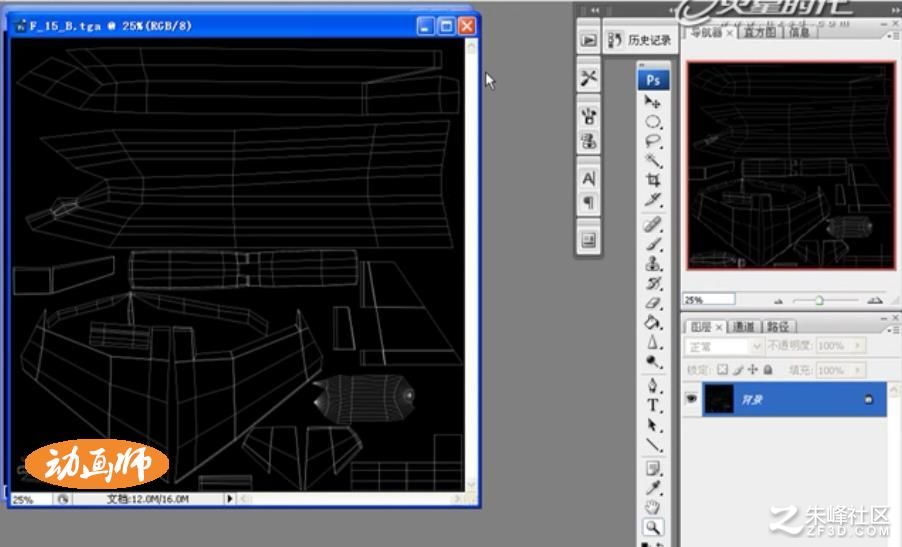
Task: Click the Navigator zoom slider handle
Action: (819, 300)
